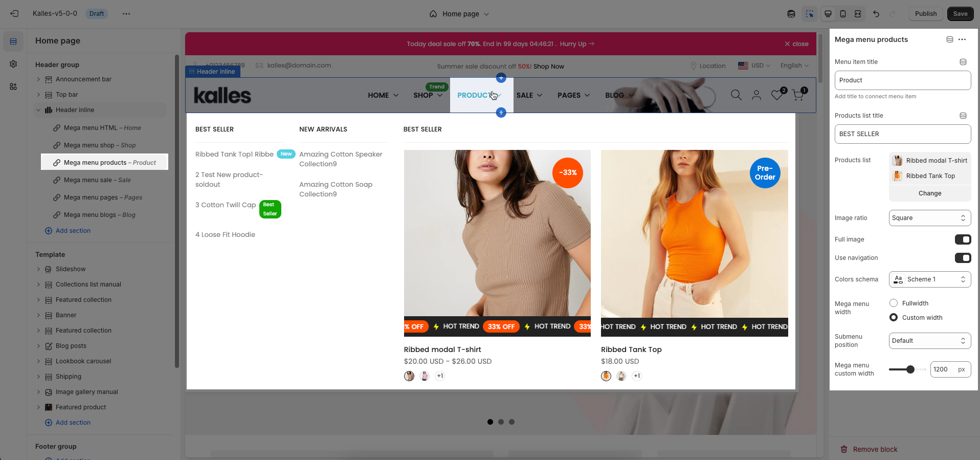Open the Image ratio Square dropdown

(930, 218)
